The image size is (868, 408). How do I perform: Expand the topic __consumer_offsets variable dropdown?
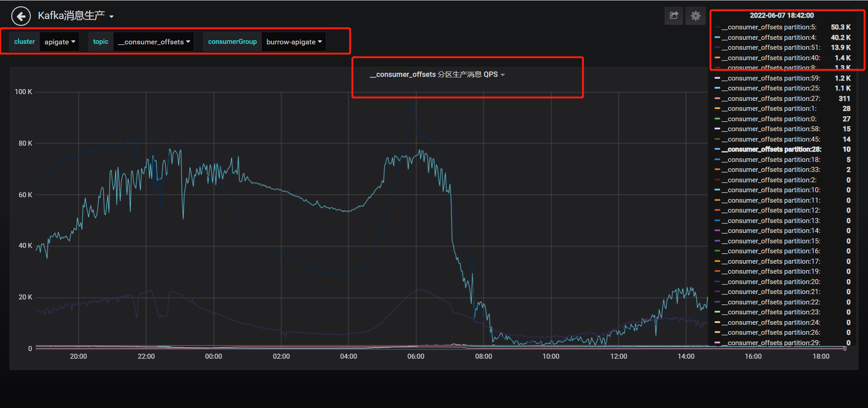154,42
